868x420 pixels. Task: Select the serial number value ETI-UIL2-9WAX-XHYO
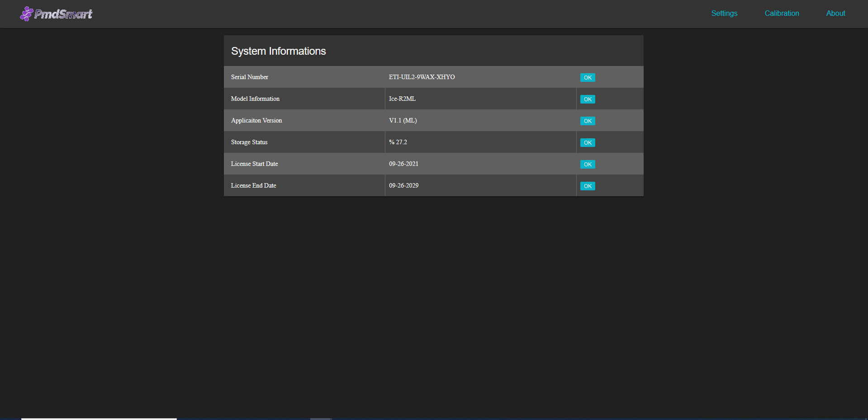(x=422, y=77)
